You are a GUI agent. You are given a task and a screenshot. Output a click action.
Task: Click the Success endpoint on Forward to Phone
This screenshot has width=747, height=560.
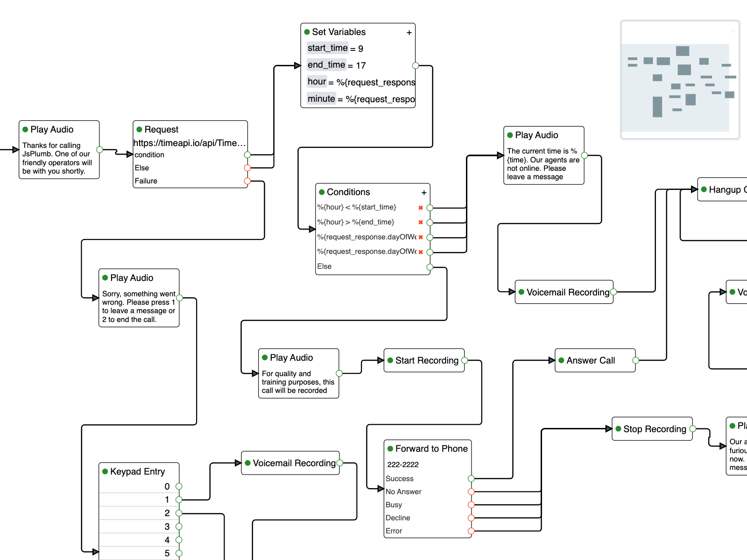[x=471, y=478]
